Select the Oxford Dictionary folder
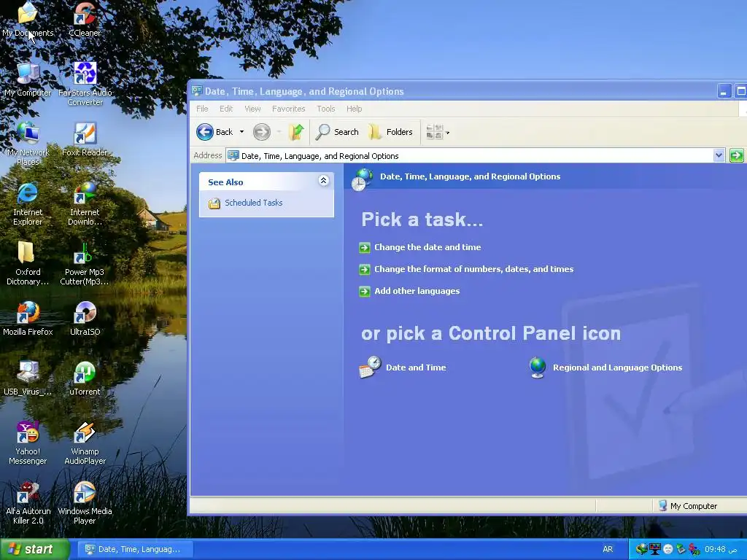The image size is (747, 560). coord(28,263)
